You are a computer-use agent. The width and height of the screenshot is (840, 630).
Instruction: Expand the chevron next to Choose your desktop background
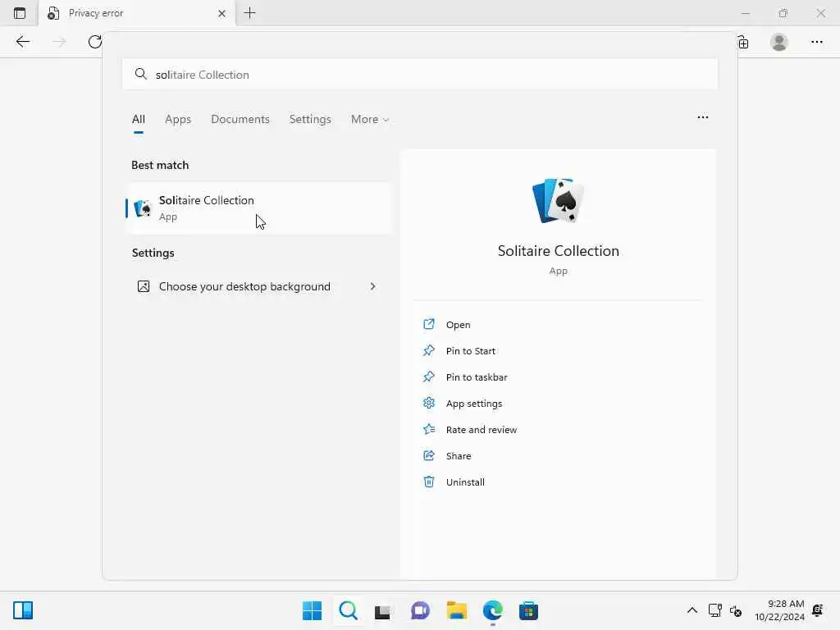point(373,286)
